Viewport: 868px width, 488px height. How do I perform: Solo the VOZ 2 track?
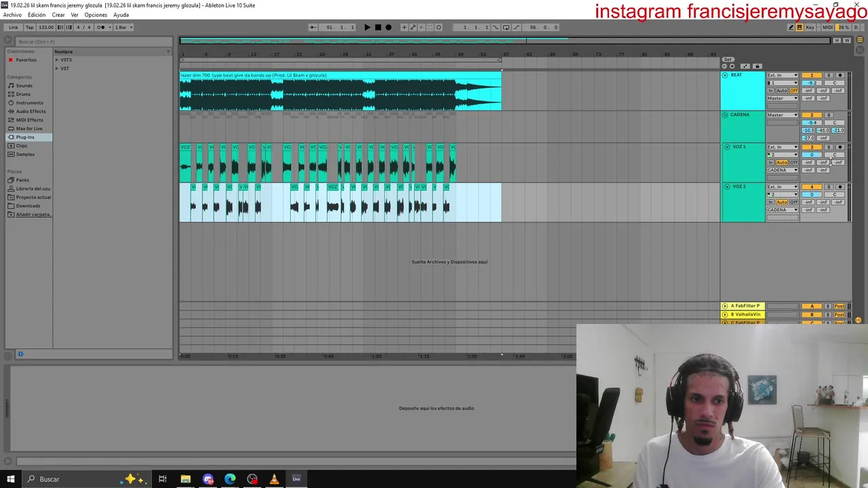(829, 186)
